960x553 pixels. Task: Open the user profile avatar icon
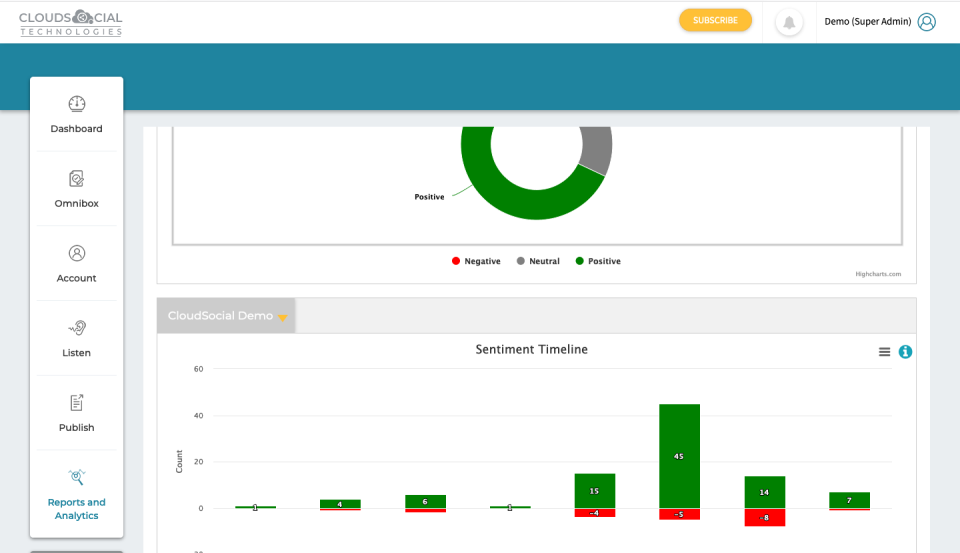(926, 22)
